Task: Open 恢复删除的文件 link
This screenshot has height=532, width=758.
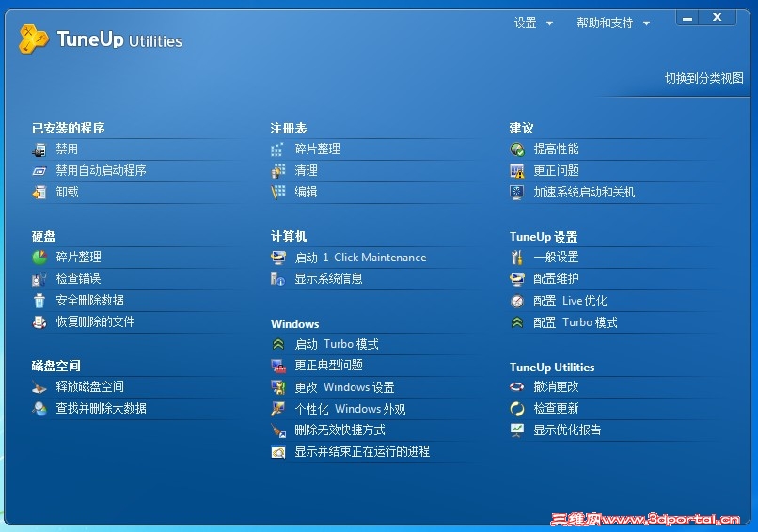Action: coord(95,321)
